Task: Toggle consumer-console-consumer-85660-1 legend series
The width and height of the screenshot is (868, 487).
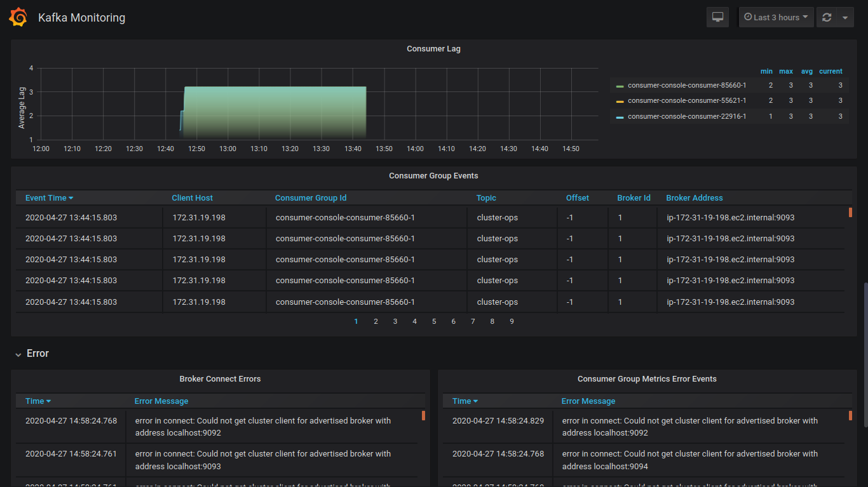Action: point(686,85)
